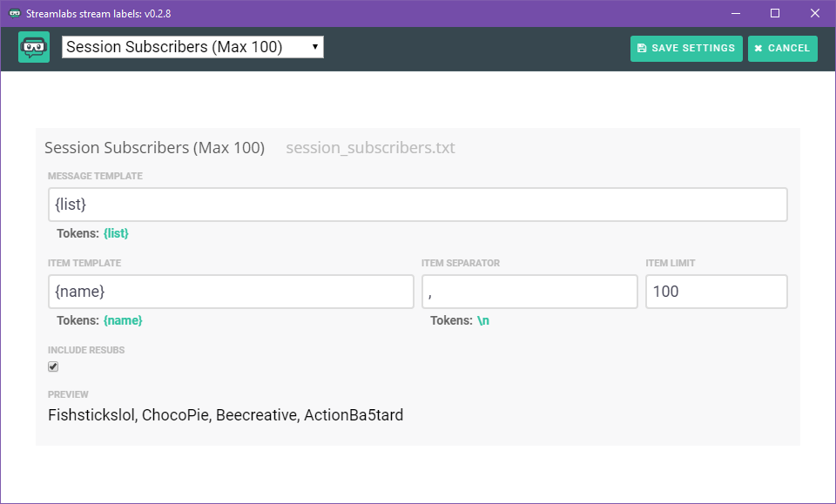Insert the {name} token link
The image size is (836, 504).
[123, 320]
